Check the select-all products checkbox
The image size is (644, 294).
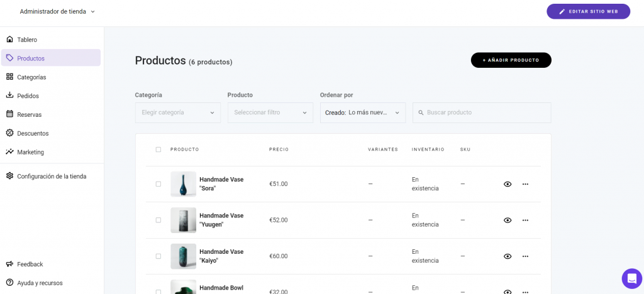(158, 150)
